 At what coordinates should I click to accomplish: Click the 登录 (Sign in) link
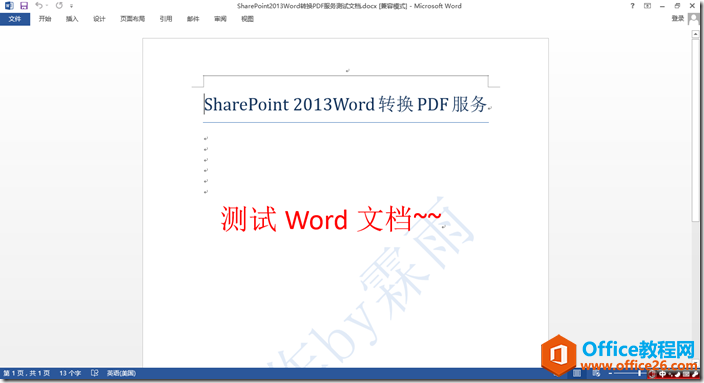coord(678,18)
